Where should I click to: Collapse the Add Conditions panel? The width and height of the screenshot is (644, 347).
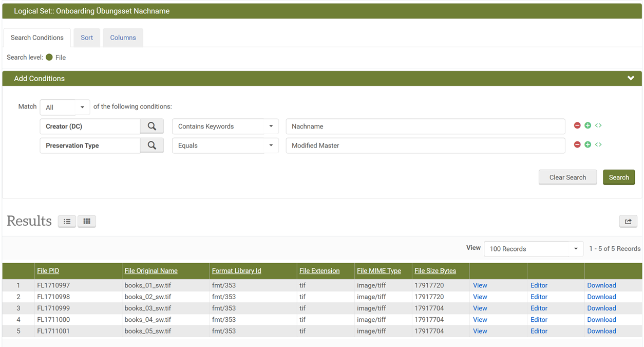coord(631,78)
